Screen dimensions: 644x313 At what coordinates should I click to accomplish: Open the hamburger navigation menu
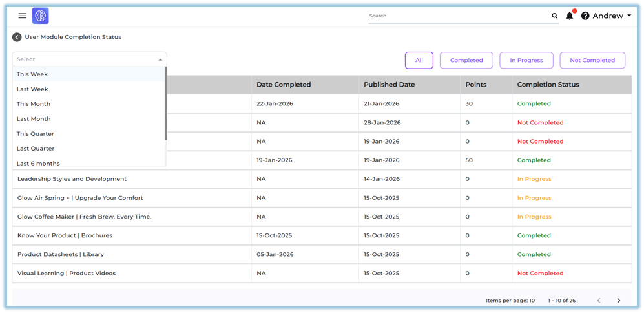22,16
